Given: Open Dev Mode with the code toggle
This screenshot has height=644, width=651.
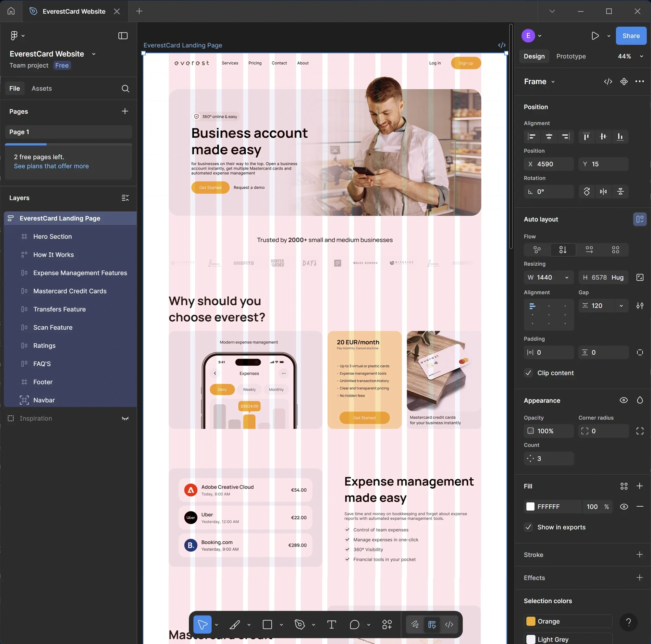Looking at the screenshot, I should 449,625.
